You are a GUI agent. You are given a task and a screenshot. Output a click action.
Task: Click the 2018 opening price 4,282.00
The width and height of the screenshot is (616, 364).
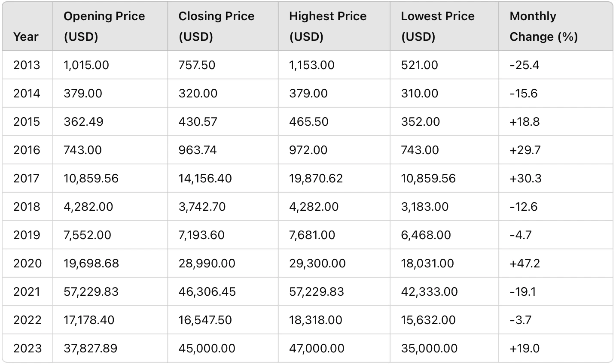(88, 206)
